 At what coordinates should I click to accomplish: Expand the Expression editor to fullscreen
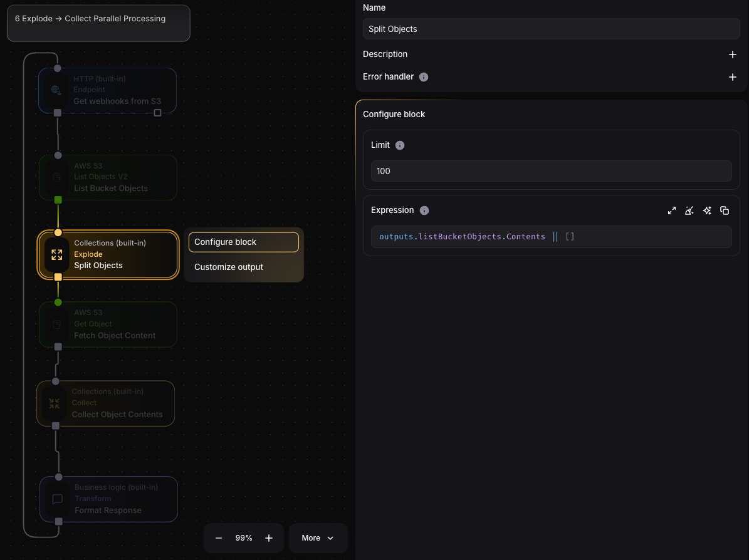[x=671, y=210]
